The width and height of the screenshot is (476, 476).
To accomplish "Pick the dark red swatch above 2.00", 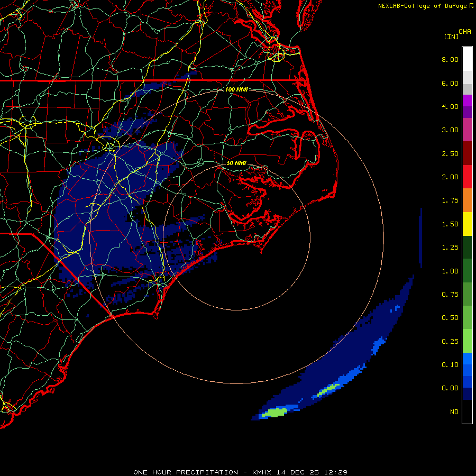I will [467, 153].
